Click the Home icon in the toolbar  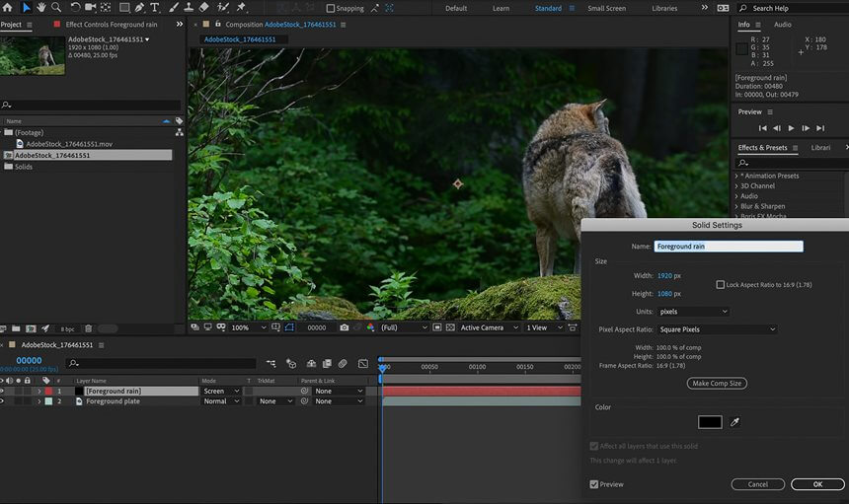coord(8,8)
